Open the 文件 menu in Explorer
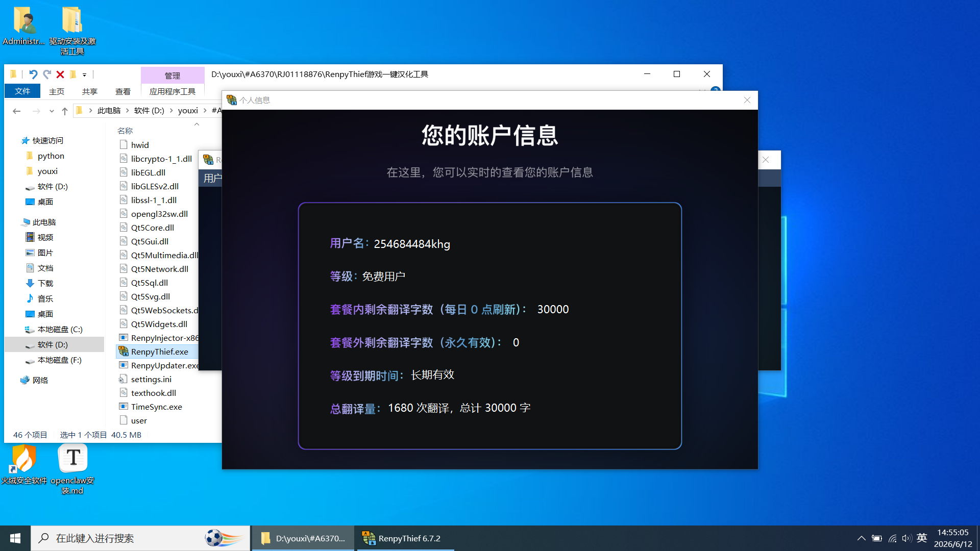This screenshot has height=551, width=980. tap(22, 91)
